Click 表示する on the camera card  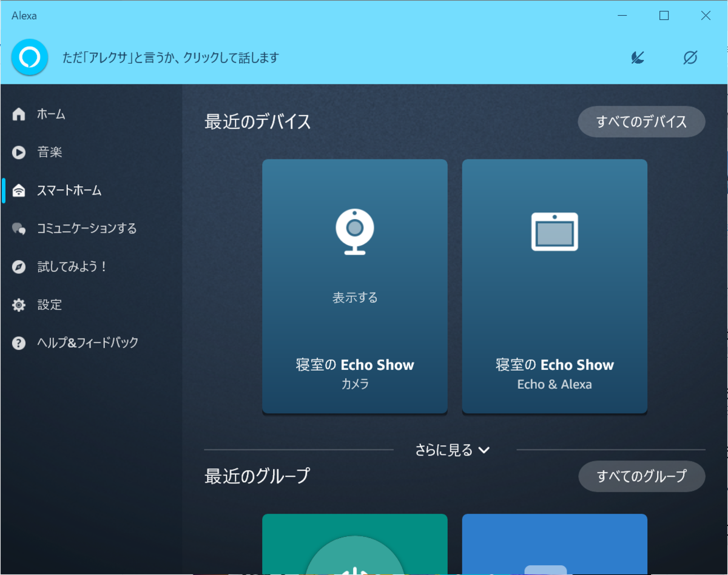pos(354,297)
